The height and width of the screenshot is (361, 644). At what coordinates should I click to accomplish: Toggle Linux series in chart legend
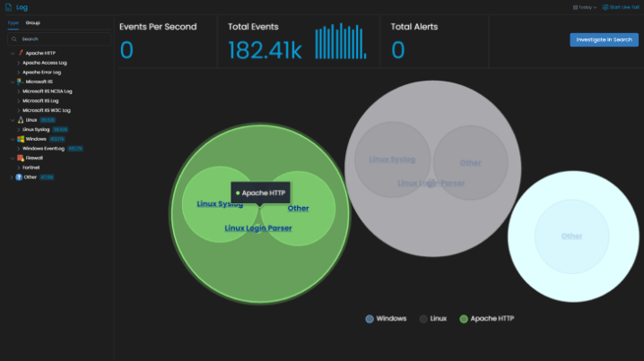click(433, 318)
